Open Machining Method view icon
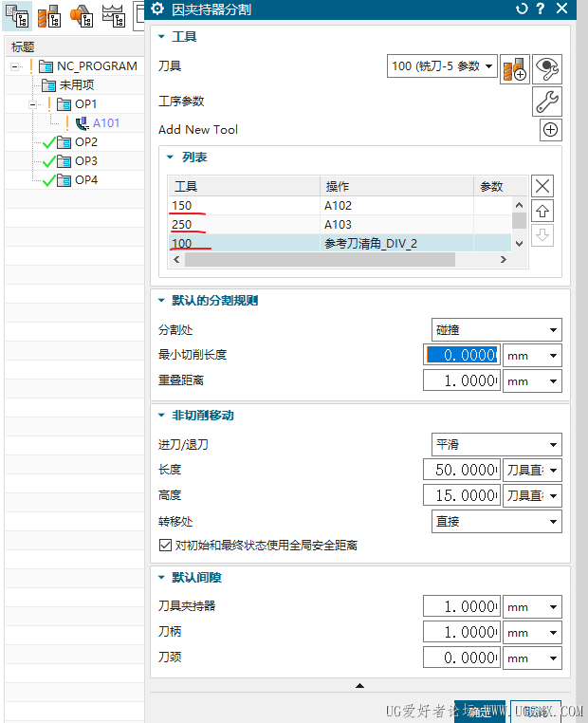Image resolution: width=588 pixels, height=723 pixels. pyautogui.click(x=114, y=16)
